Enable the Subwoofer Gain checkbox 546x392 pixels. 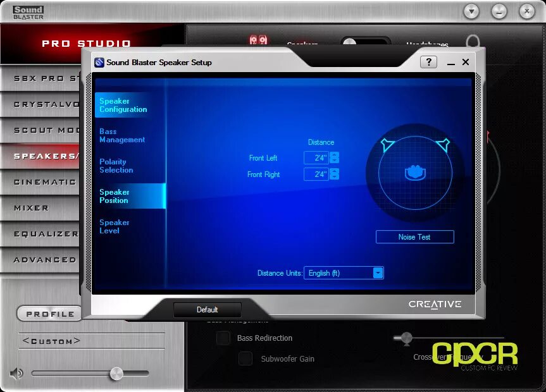[245, 358]
